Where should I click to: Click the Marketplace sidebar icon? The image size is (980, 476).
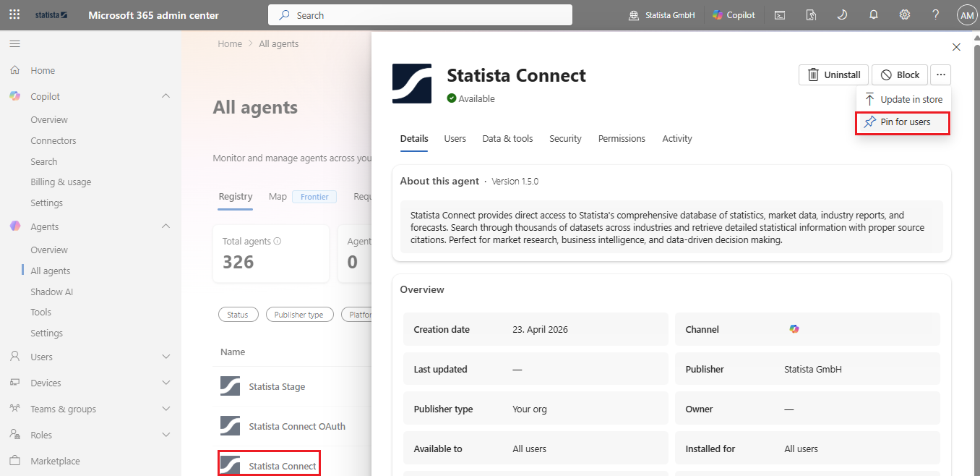click(14, 461)
